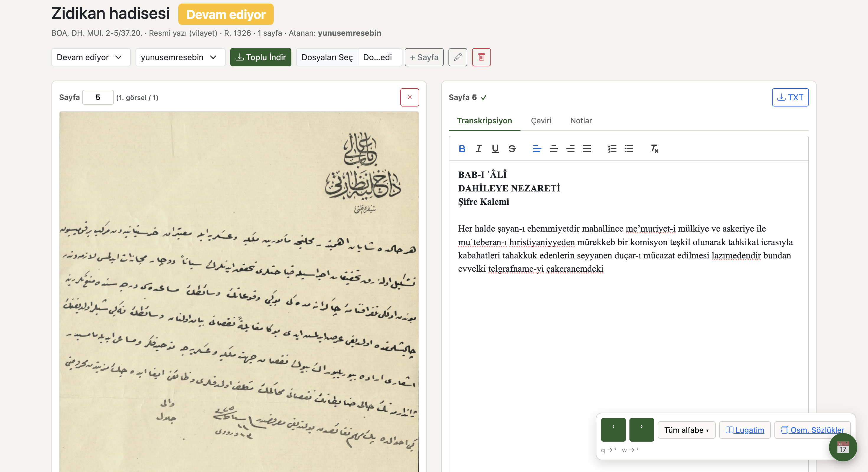Click the red trash delete icon
The image size is (868, 472).
pyautogui.click(x=481, y=57)
